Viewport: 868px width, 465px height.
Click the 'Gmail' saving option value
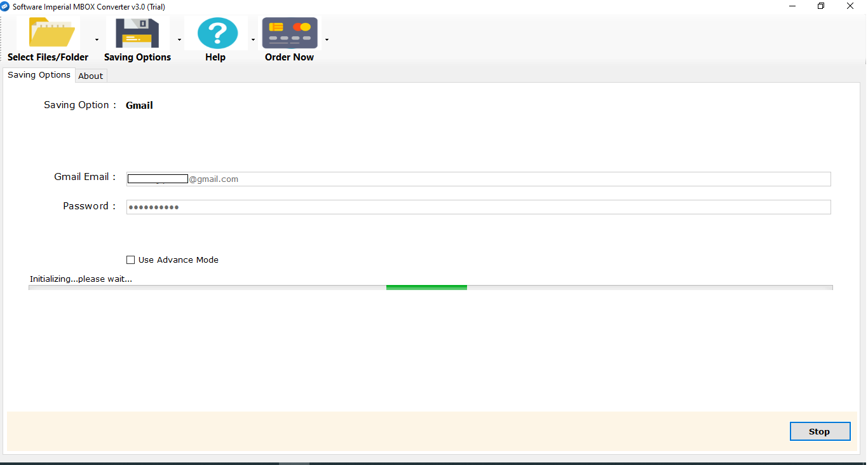[139, 106]
